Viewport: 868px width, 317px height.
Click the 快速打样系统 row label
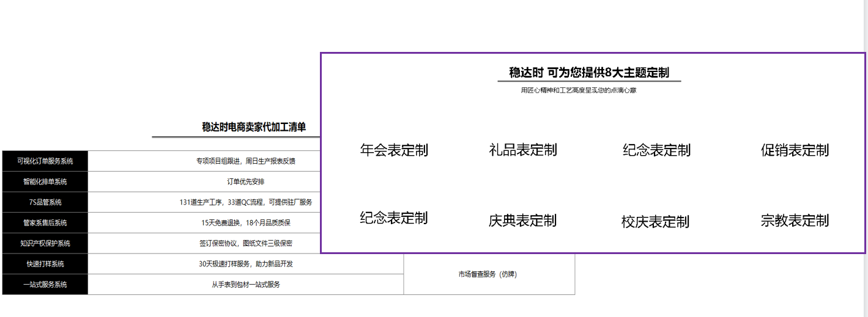click(x=45, y=264)
